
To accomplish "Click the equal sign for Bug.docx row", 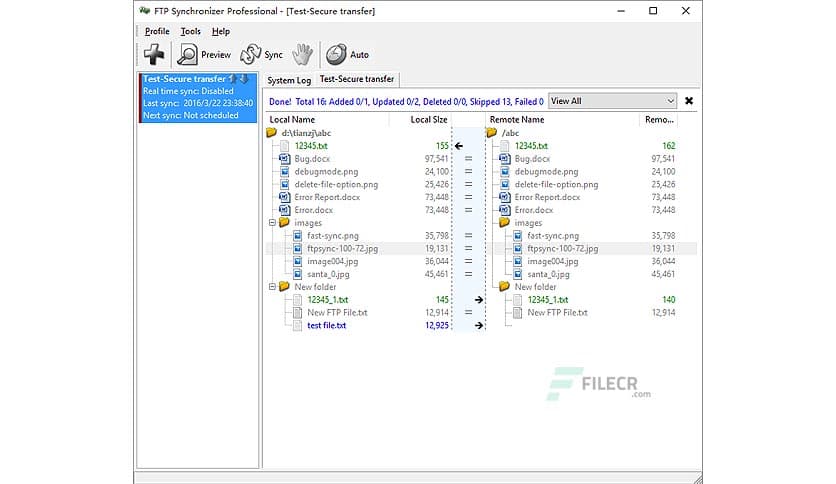I will coord(468,158).
